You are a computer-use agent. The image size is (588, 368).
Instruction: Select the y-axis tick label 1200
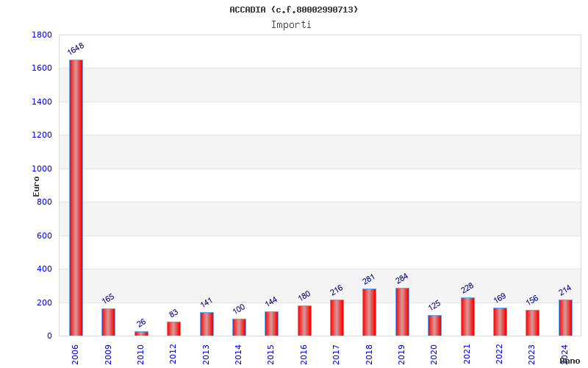tap(42, 135)
